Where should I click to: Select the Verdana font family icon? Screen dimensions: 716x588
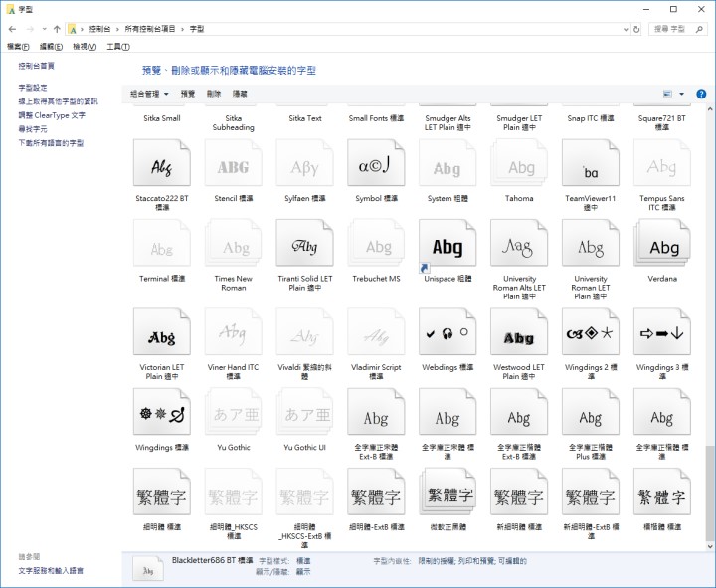(661, 243)
